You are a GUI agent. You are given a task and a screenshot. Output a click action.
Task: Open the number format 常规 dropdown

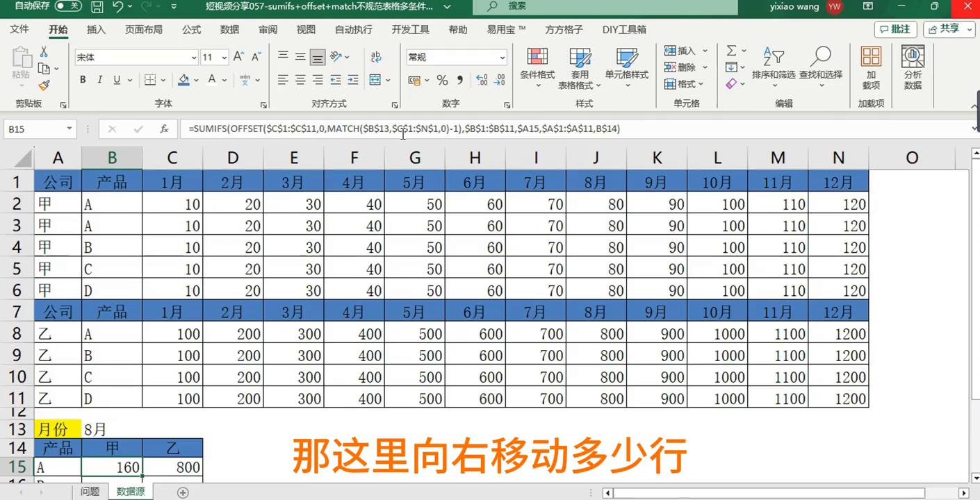point(502,56)
